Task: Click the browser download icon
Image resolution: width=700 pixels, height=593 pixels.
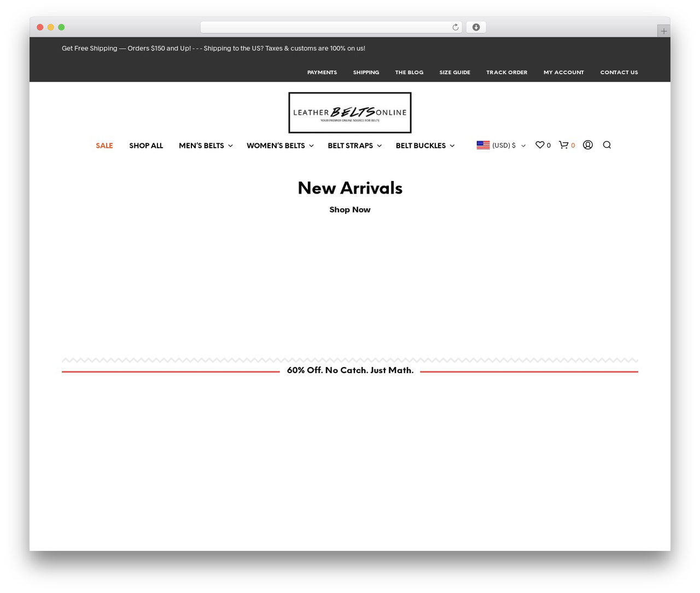Action: [x=476, y=27]
